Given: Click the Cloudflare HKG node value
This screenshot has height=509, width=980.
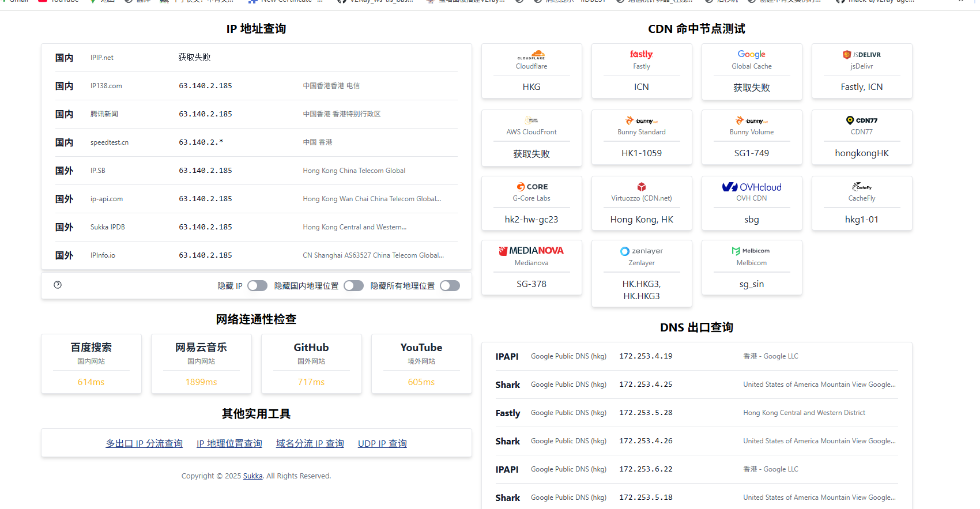Looking at the screenshot, I should [x=532, y=87].
